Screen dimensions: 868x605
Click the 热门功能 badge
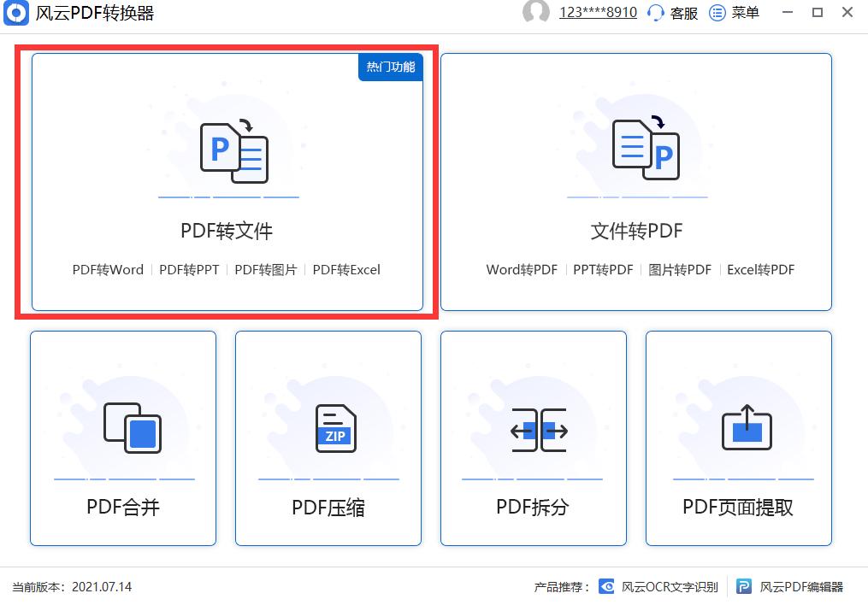pos(390,67)
